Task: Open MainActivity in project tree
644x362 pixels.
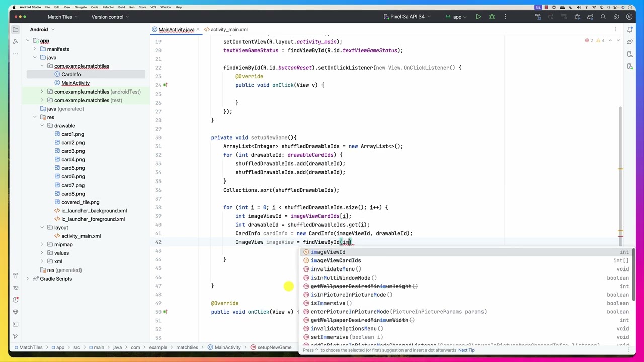Action: pos(75,83)
